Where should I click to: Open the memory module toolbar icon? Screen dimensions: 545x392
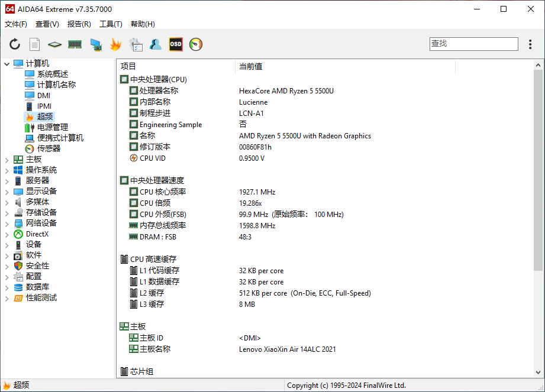pyautogui.click(x=75, y=44)
